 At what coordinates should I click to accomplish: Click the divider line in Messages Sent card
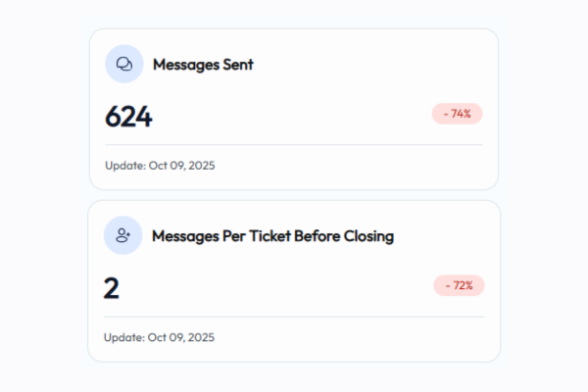(x=294, y=145)
